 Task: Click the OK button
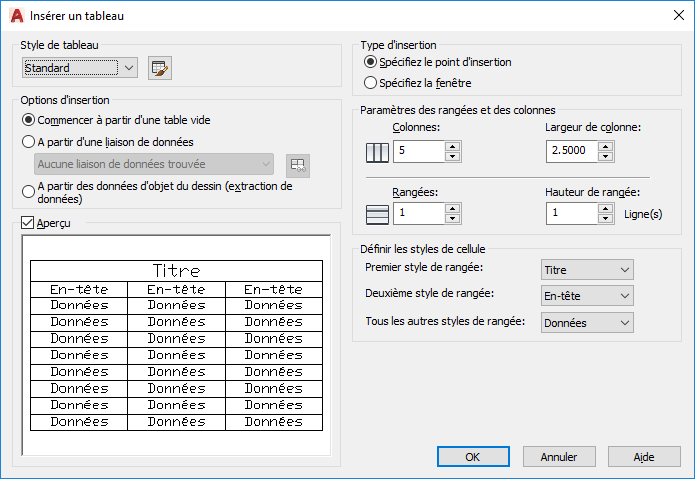tap(473, 457)
